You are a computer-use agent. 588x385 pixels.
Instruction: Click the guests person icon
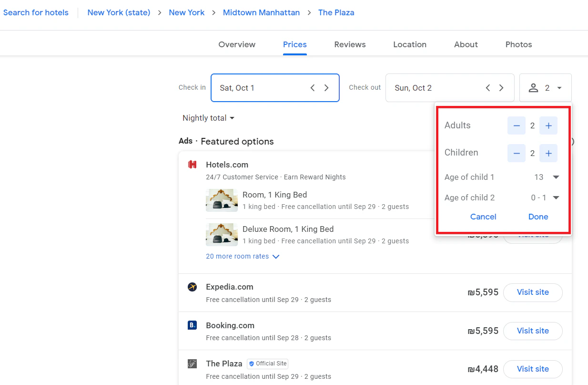pyautogui.click(x=534, y=88)
